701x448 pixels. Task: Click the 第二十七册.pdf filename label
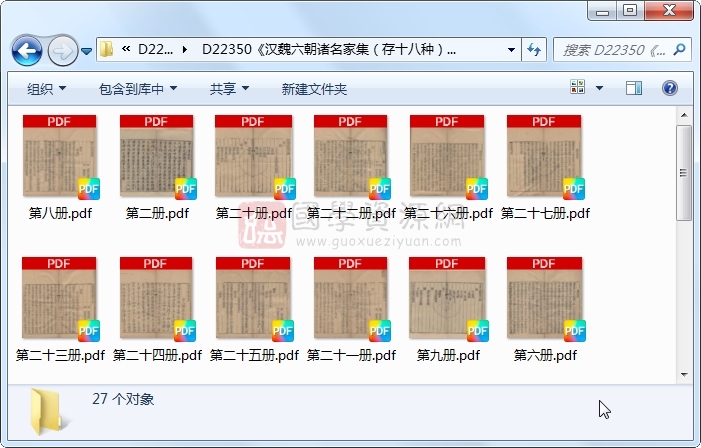point(545,213)
